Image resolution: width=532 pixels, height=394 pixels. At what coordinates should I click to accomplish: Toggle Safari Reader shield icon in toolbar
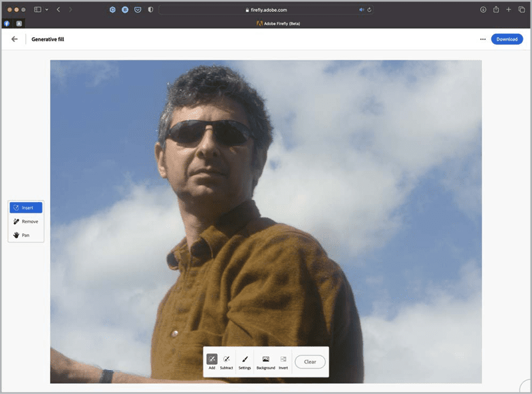tap(150, 9)
